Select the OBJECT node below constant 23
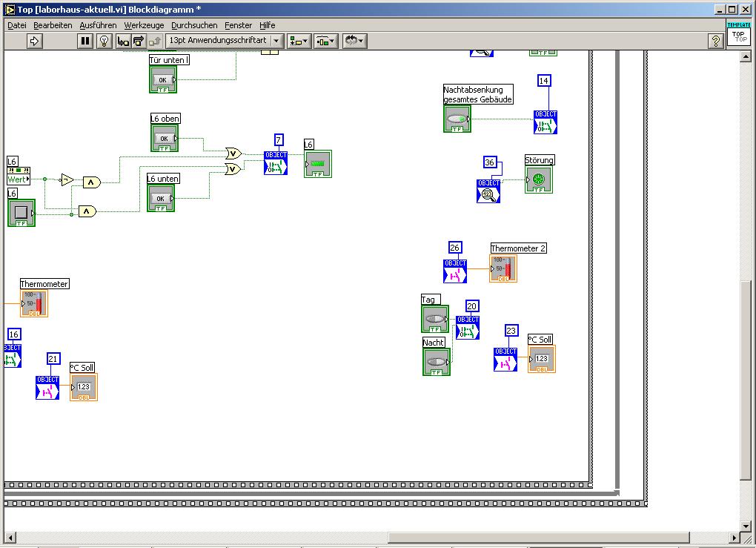756x548 pixels. click(505, 360)
